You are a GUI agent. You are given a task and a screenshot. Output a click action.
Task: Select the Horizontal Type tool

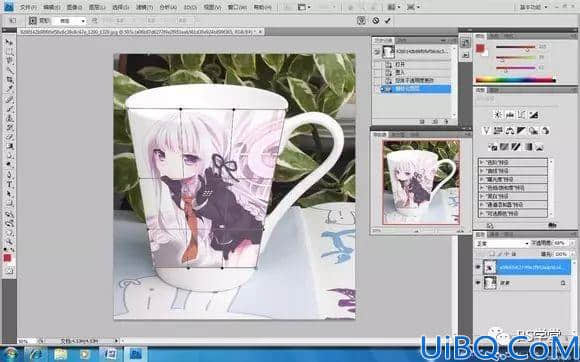(9, 184)
